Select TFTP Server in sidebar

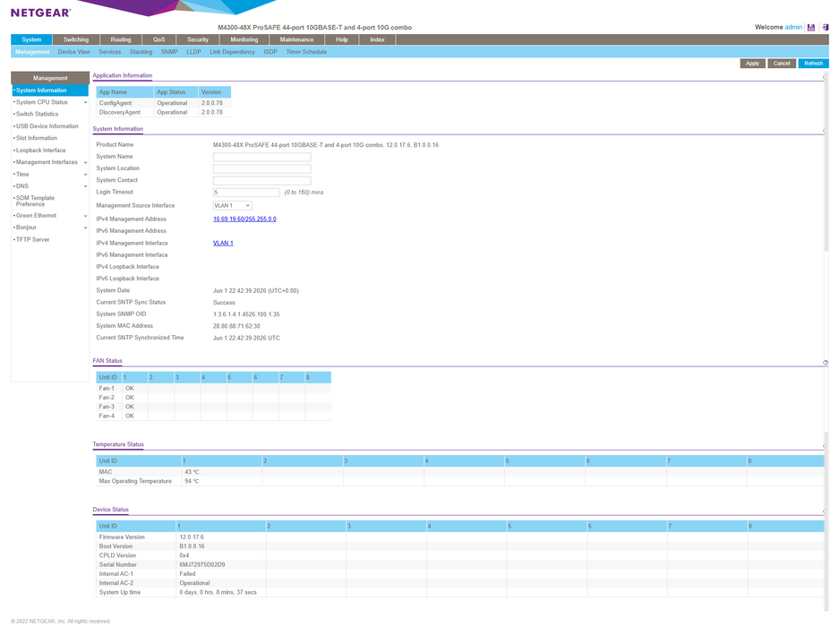click(32, 240)
